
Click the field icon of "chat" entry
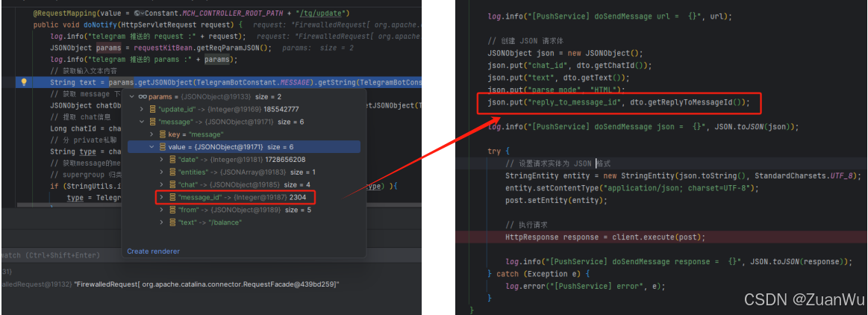173,184
